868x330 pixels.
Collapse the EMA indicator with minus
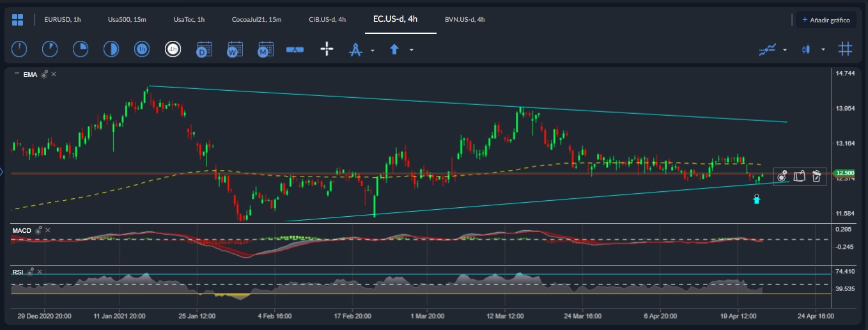(17, 74)
